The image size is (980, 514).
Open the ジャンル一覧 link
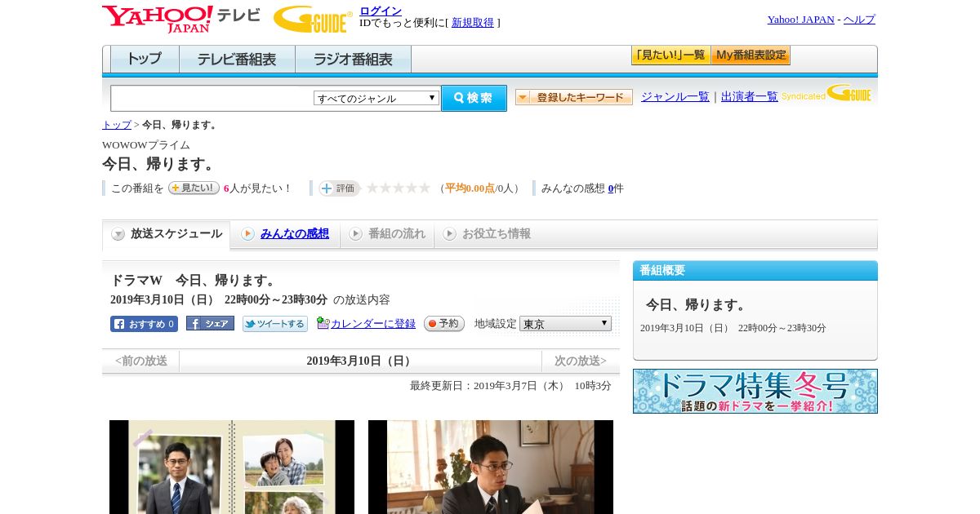(x=675, y=96)
